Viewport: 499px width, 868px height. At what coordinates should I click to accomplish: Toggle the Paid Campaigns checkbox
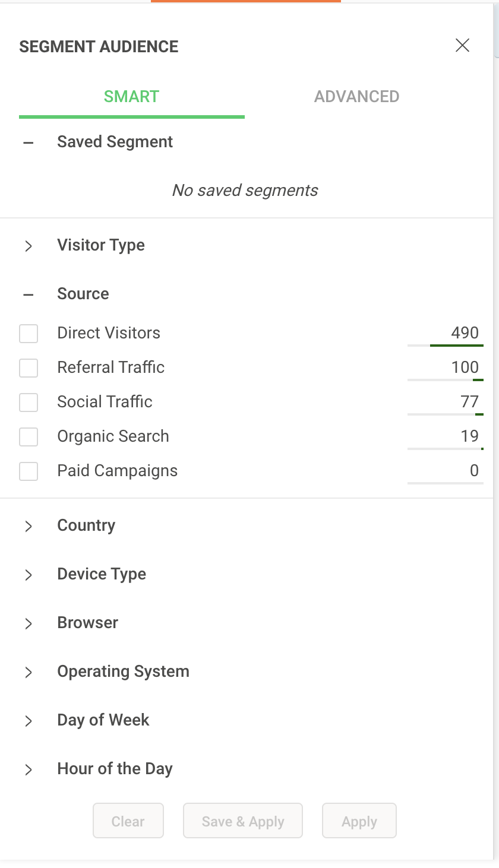pos(29,471)
